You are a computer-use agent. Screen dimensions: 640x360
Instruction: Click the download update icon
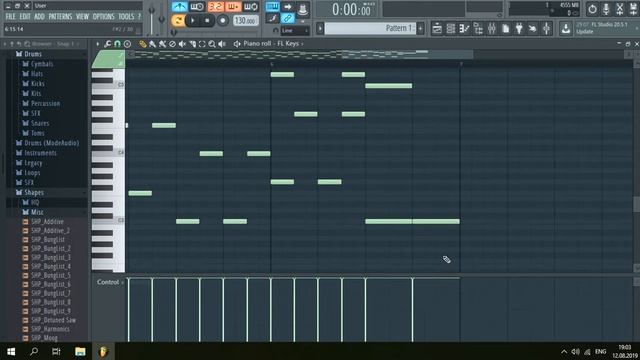566,29
